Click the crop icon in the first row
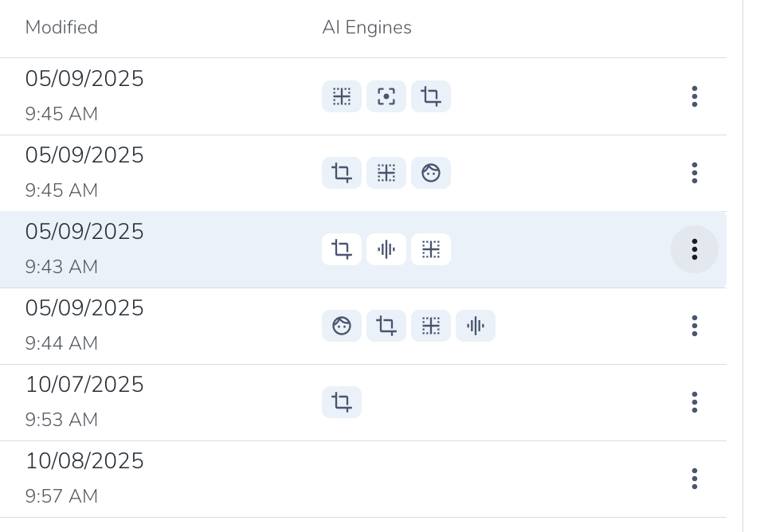The image size is (760, 532). point(431,97)
